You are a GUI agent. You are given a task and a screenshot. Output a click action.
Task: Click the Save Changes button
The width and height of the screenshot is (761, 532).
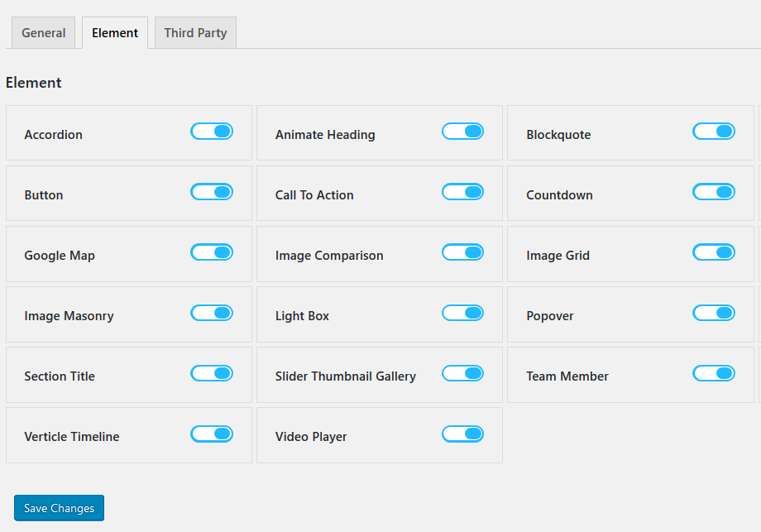point(59,508)
